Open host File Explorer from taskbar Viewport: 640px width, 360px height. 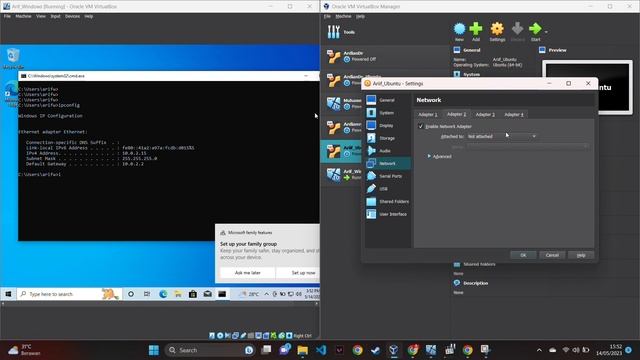pyautogui.click(x=302, y=350)
